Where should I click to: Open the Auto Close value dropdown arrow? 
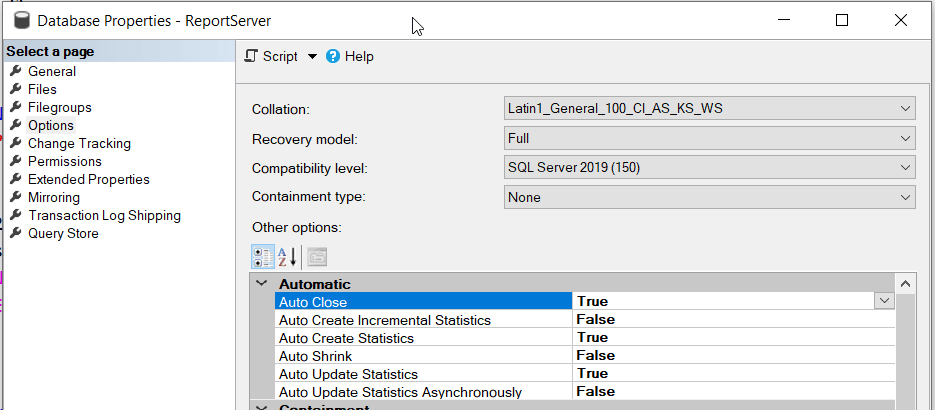(884, 302)
